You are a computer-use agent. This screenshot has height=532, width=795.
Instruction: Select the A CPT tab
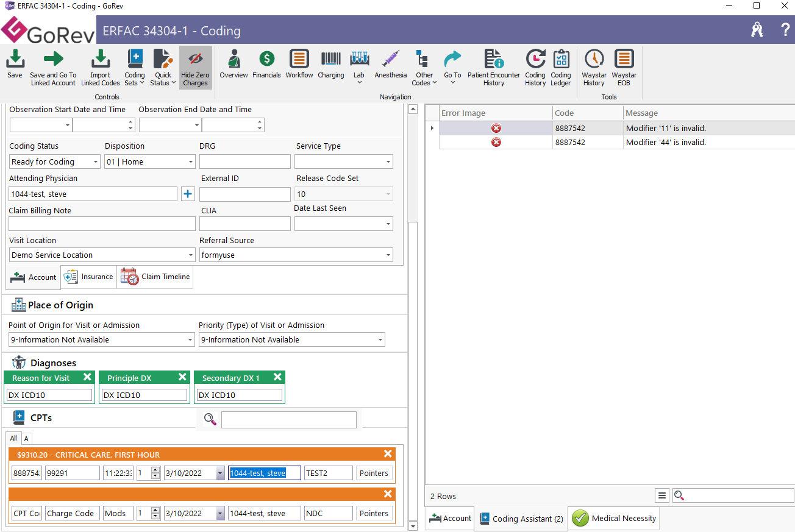click(x=26, y=438)
